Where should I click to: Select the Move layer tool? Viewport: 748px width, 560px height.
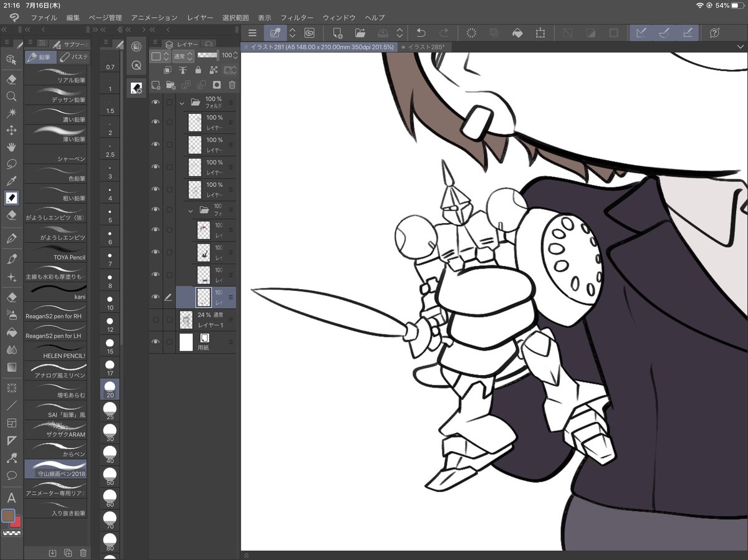tap(11, 130)
